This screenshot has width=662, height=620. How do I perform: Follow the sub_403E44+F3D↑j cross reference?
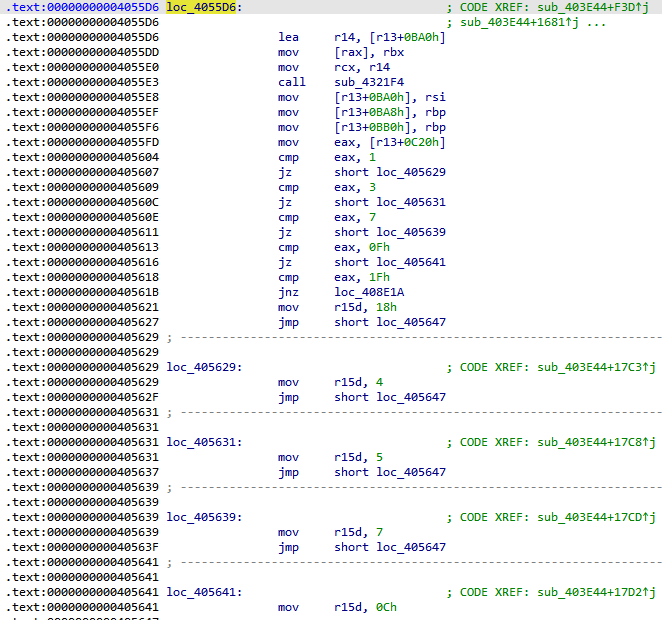pyautogui.click(x=593, y=7)
